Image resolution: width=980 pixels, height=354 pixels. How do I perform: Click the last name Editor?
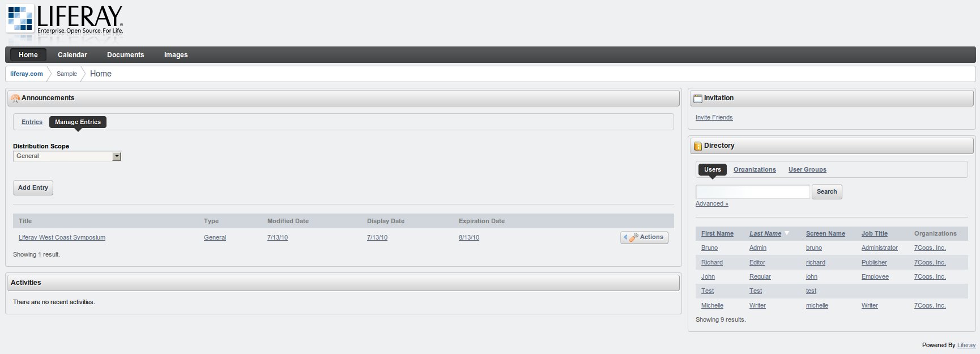[757, 263]
